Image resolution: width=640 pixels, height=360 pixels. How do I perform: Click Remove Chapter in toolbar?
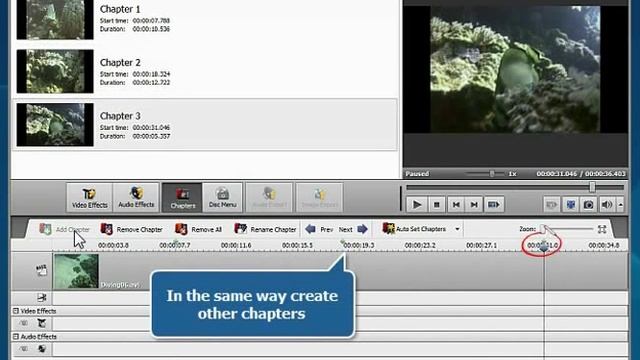[x=131, y=229]
